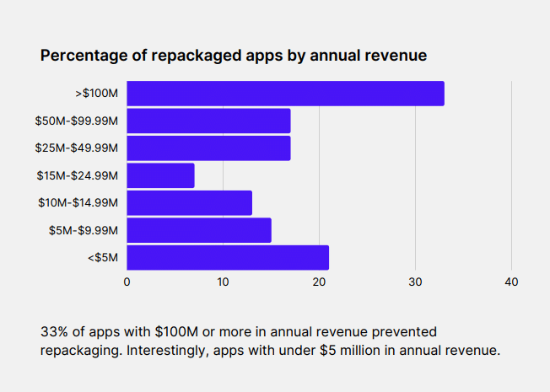Screen dimensions: 550x392
Task: Select the 30 tick label on the x-axis
Action: point(415,282)
